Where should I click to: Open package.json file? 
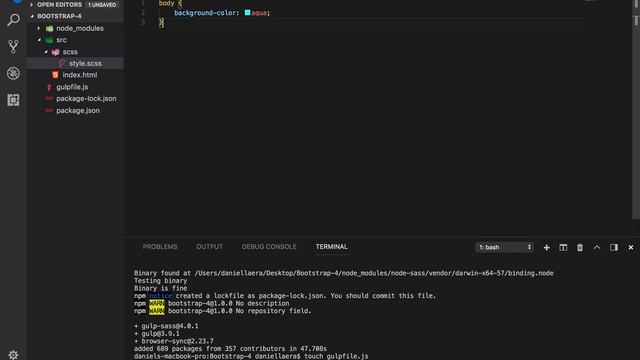pyautogui.click(x=78, y=111)
